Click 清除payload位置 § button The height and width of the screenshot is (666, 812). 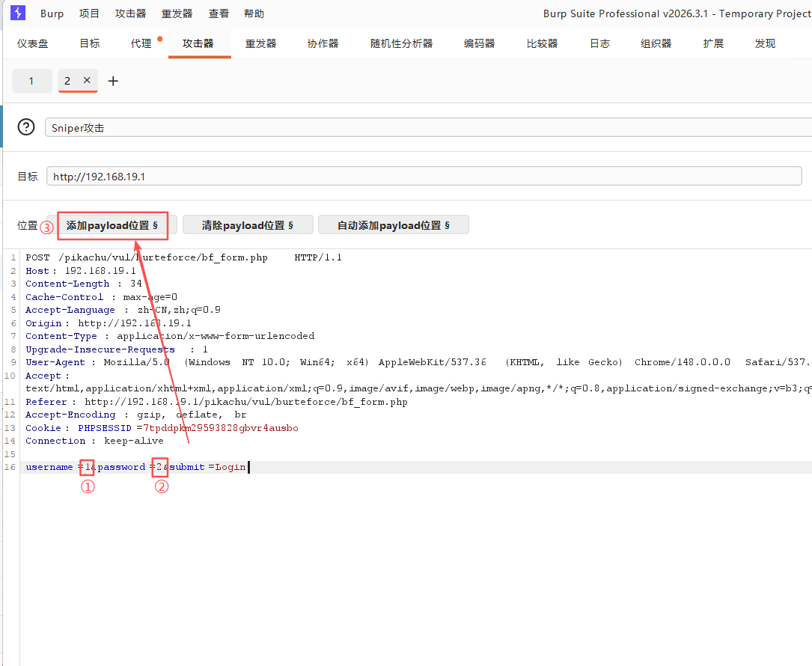pyautogui.click(x=248, y=225)
